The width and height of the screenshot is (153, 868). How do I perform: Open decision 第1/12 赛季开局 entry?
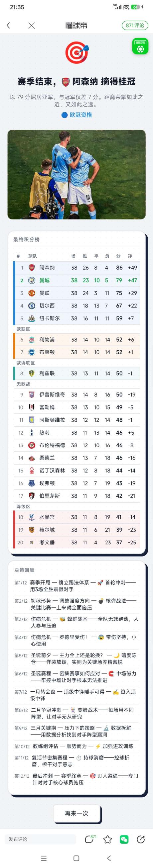pos(77,586)
